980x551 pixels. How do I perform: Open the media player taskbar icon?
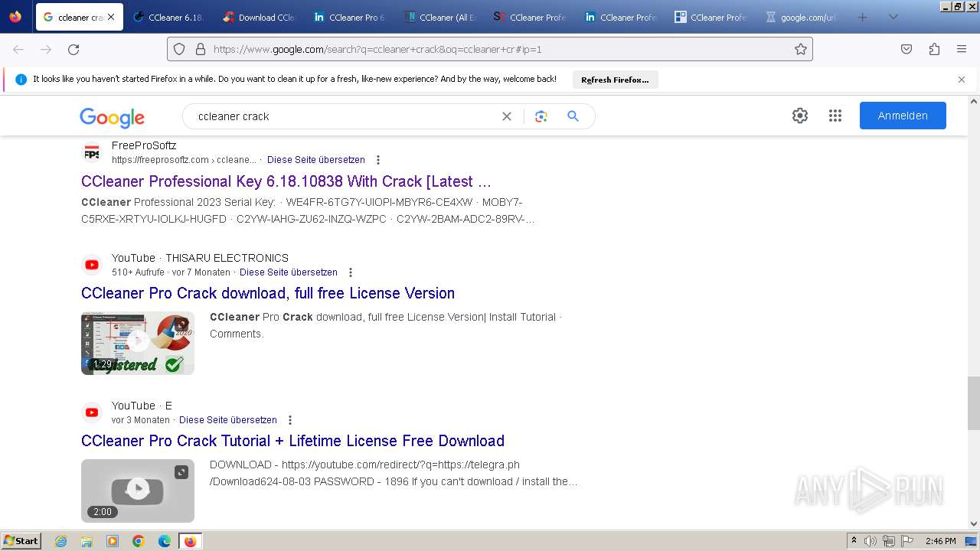pyautogui.click(x=113, y=541)
